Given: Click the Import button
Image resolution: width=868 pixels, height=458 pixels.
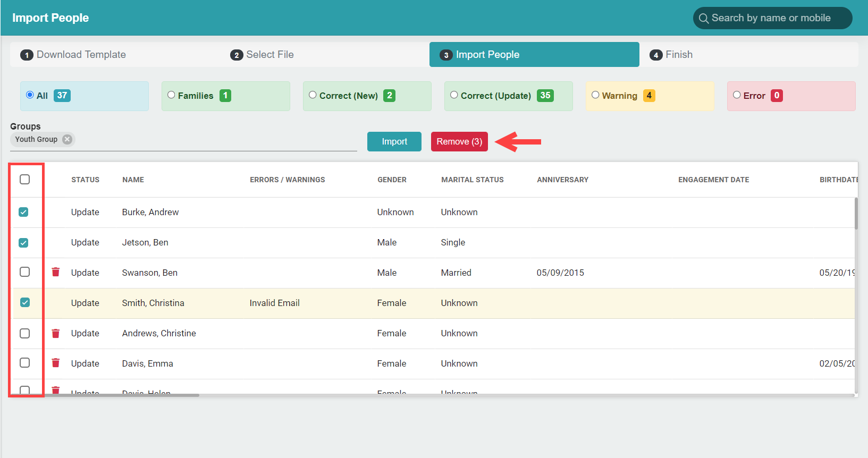Looking at the screenshot, I should point(394,141).
